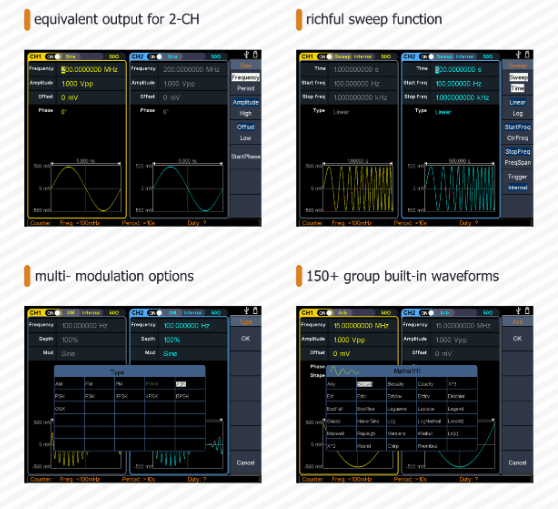The height and width of the screenshot is (509, 558).
Task: Click OK softkey on the multi-modulation Type menu
Action: click(246, 339)
